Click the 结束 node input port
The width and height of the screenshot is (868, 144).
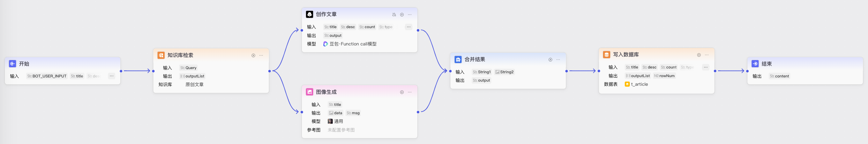point(747,71)
